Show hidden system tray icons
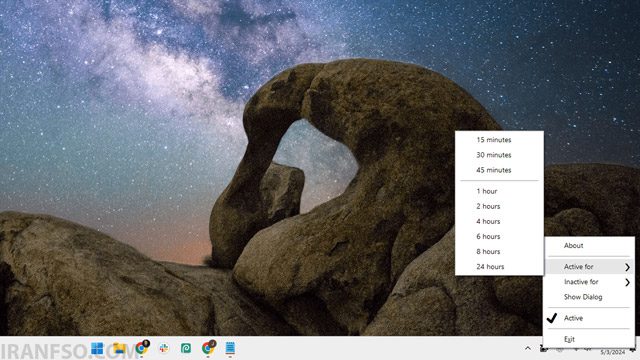The height and width of the screenshot is (360, 640). [x=528, y=348]
